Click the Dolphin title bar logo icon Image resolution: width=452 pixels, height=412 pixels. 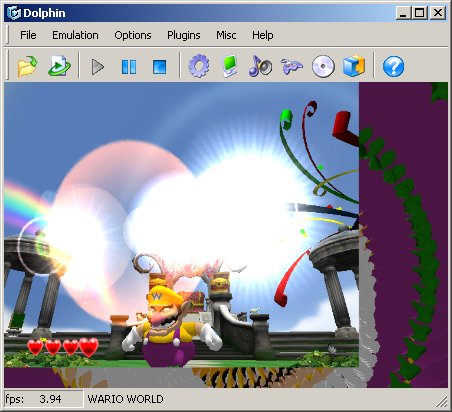[14, 13]
